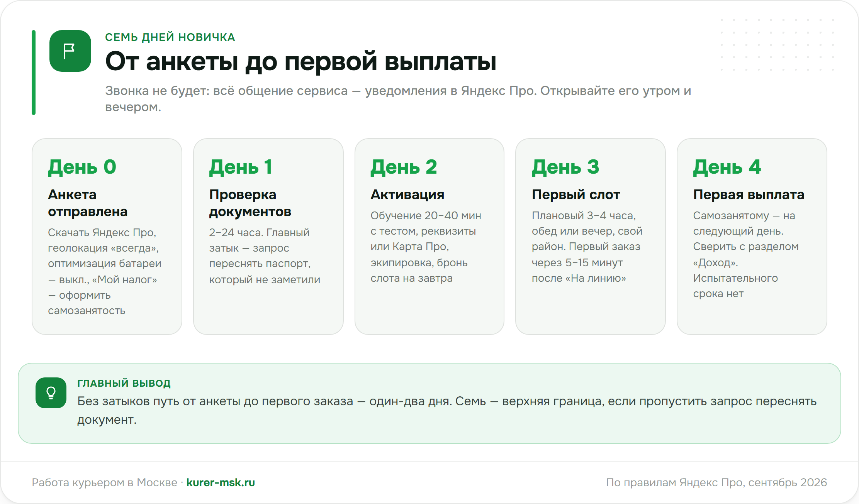Click description starting 'Плановый 3–4 часа'
Screen dimensions: 859x504
coord(587,247)
